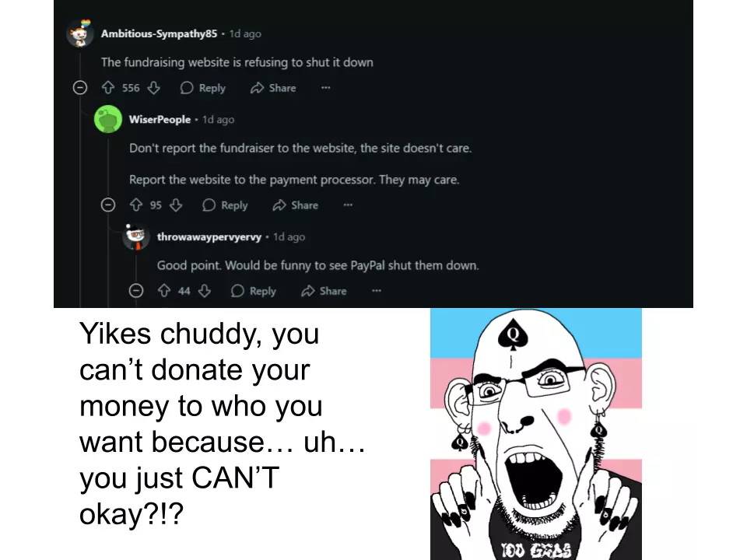The image size is (747, 560).
Task: Upvote WiserPeople's comment
Action: 136,205
